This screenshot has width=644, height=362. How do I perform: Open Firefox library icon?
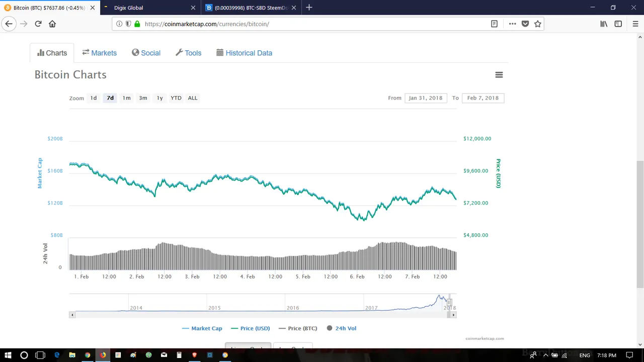604,24
